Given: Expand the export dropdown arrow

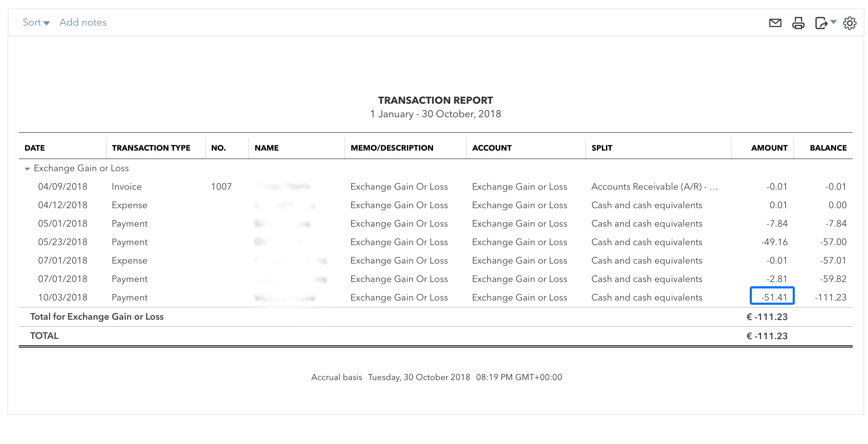Looking at the screenshot, I should [x=834, y=22].
